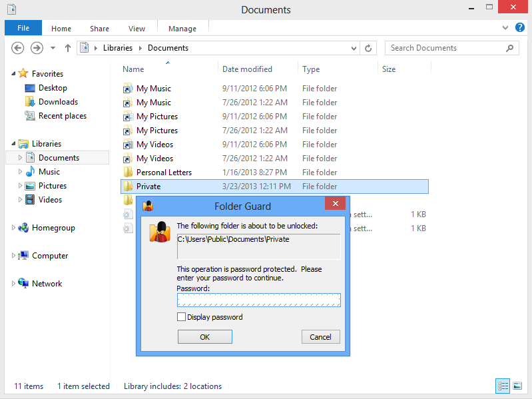Click the Libraries breadcrumb in address bar
Image resolution: width=532 pixels, height=399 pixels.
tap(118, 48)
